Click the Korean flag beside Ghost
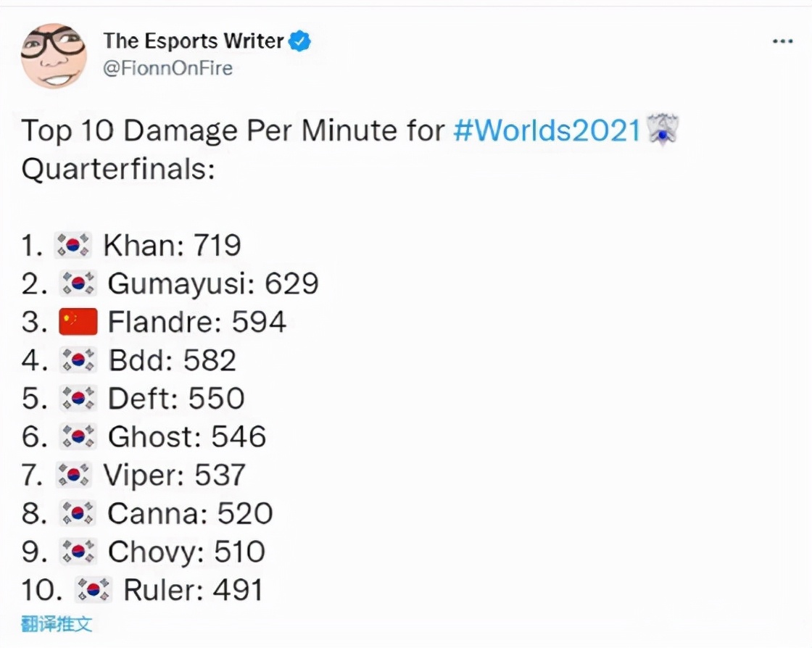 coord(78,437)
